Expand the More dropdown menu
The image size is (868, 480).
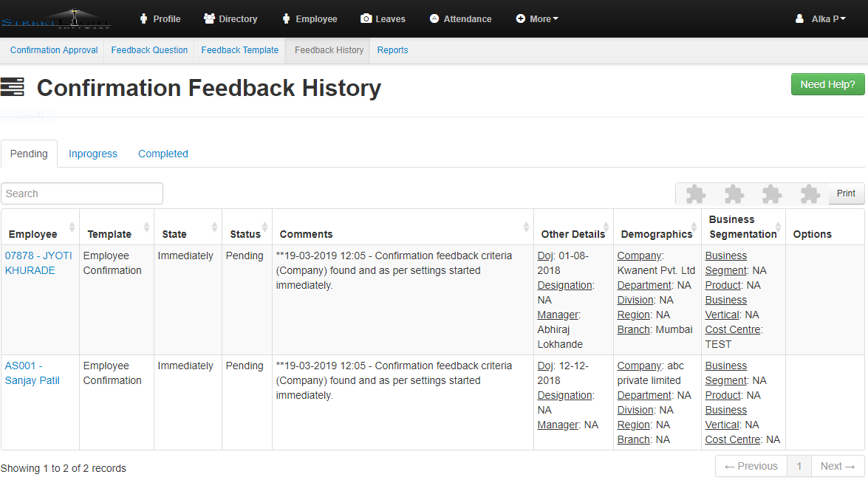coord(537,19)
